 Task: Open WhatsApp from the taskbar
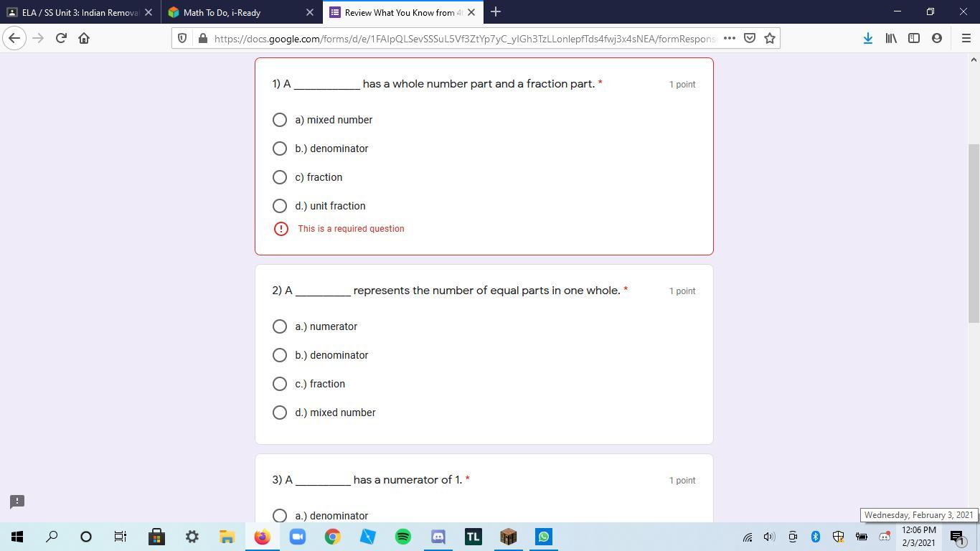tap(543, 537)
